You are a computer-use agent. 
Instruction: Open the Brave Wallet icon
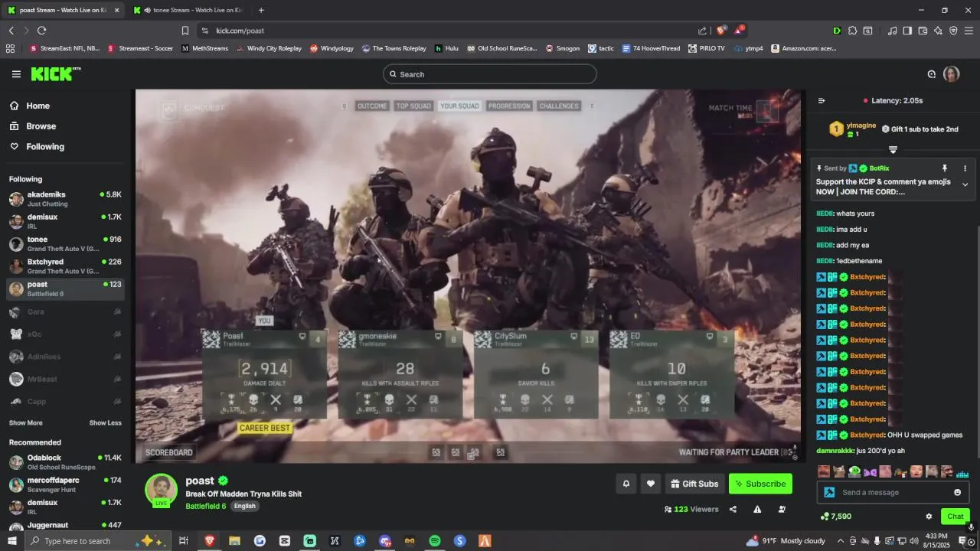tap(923, 31)
